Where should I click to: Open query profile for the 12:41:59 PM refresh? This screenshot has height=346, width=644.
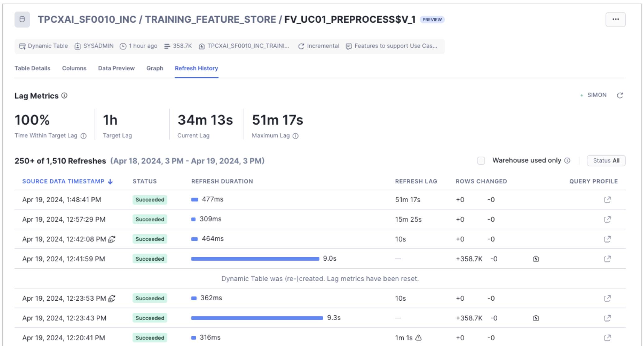point(607,259)
